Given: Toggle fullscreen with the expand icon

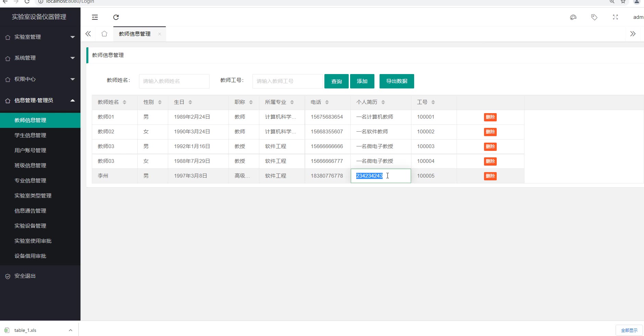Looking at the screenshot, I should tap(615, 17).
